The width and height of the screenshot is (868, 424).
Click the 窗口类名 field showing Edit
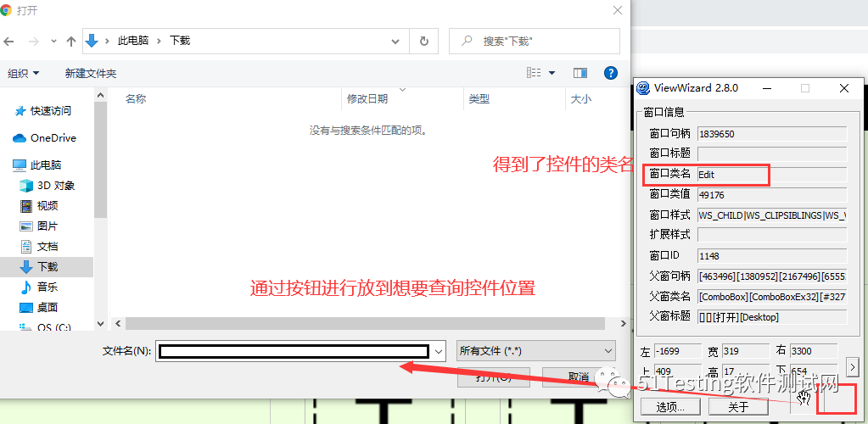pyautogui.click(x=772, y=175)
